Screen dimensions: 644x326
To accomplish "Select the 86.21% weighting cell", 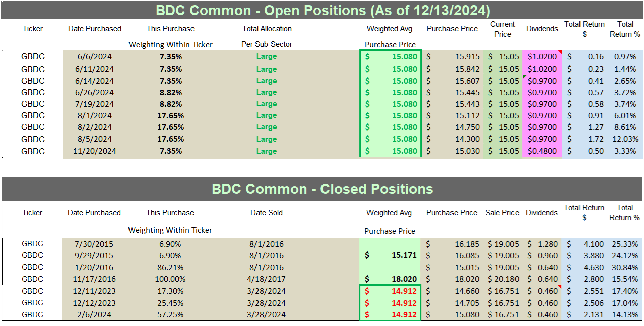I will (170, 268).
